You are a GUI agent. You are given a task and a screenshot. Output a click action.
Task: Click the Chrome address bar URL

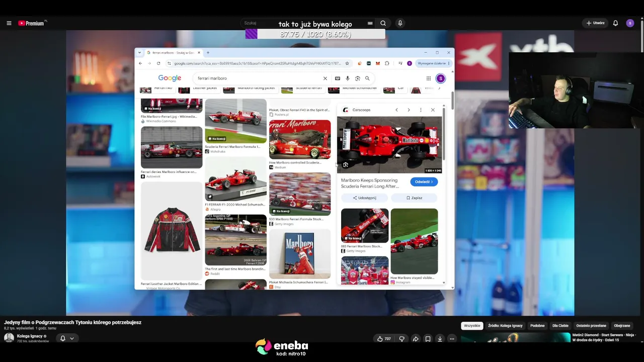click(x=257, y=63)
